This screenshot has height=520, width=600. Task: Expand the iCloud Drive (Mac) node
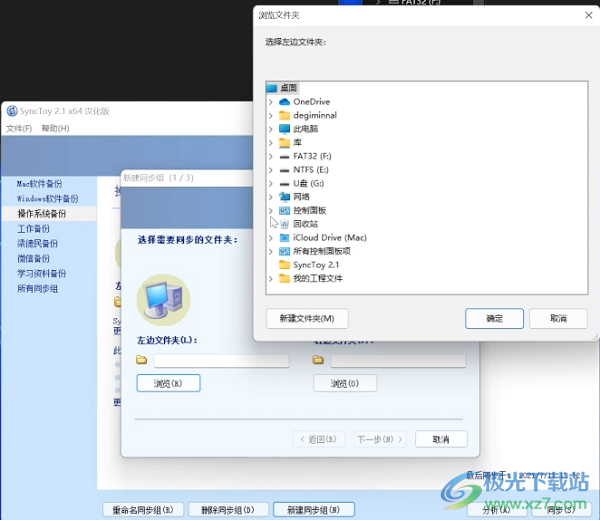(x=271, y=238)
